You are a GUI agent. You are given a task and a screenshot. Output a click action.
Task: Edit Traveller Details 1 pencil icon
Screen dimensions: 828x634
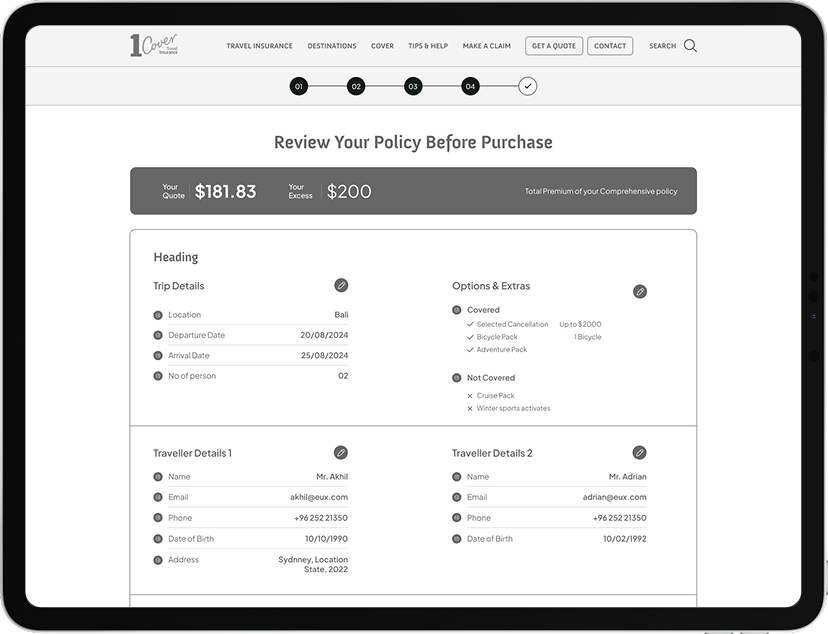pos(341,453)
